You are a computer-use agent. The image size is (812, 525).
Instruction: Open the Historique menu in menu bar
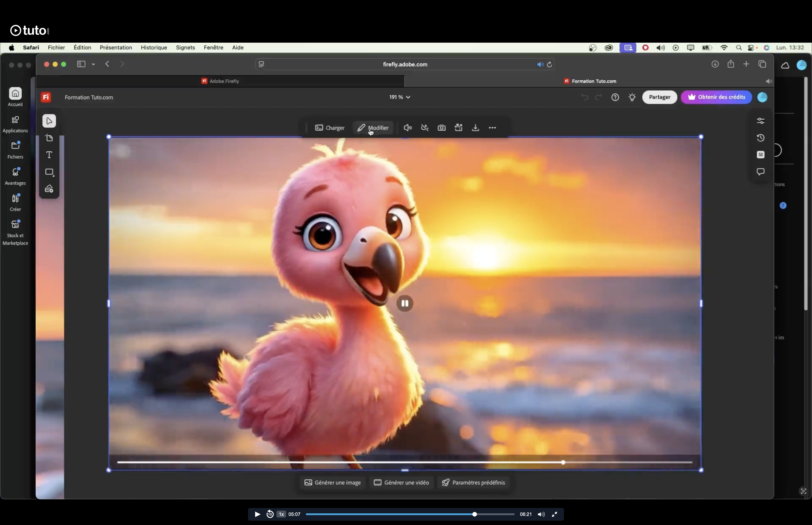154,48
